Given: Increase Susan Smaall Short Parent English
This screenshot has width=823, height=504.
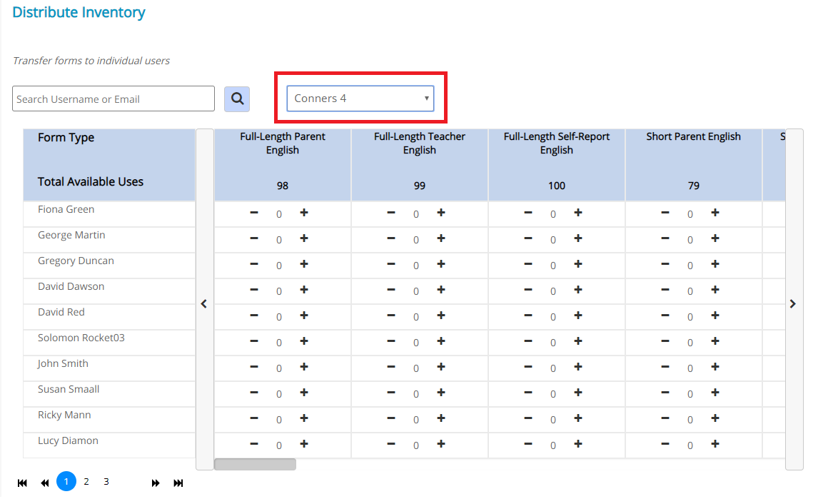Looking at the screenshot, I should coord(715,393).
